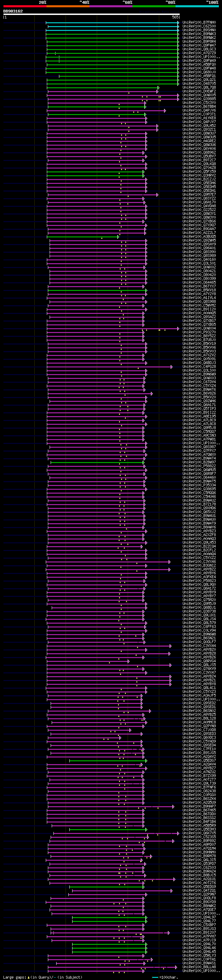Image resolution: width=222 pixels, height=980 pixels.
Task: Click the purple ~60% identity legend segment
Action: [x=111, y=6]
